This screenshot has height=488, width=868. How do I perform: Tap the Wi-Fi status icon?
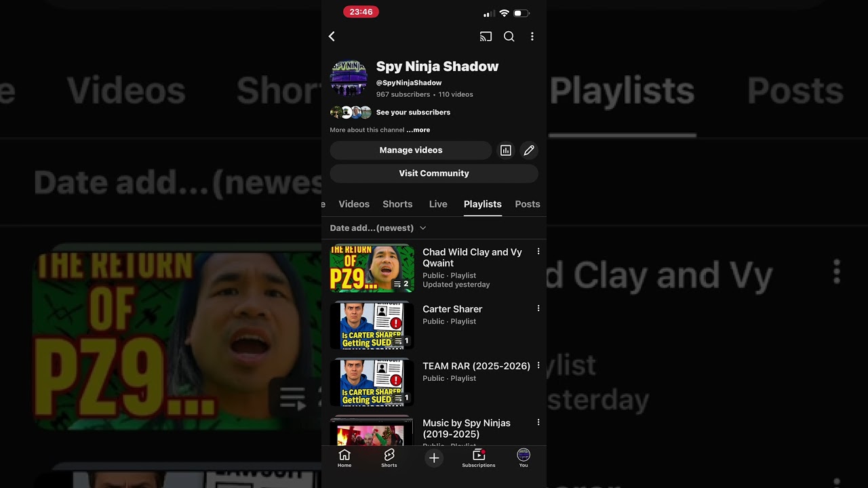[x=504, y=13]
